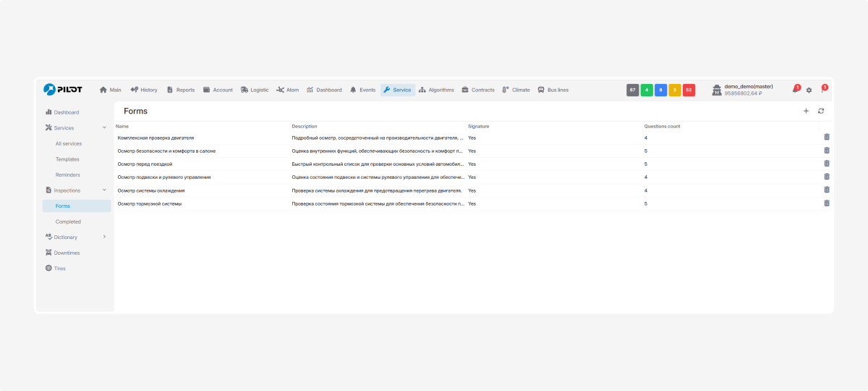
Task: Open the 'Осмотр системы охлаждения' form row
Action: (x=151, y=190)
